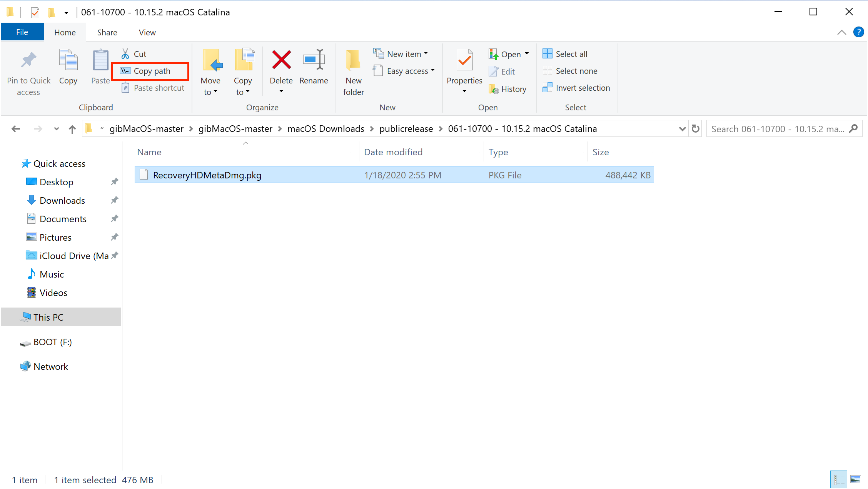Refresh the current folder view
The image size is (868, 489).
(696, 129)
